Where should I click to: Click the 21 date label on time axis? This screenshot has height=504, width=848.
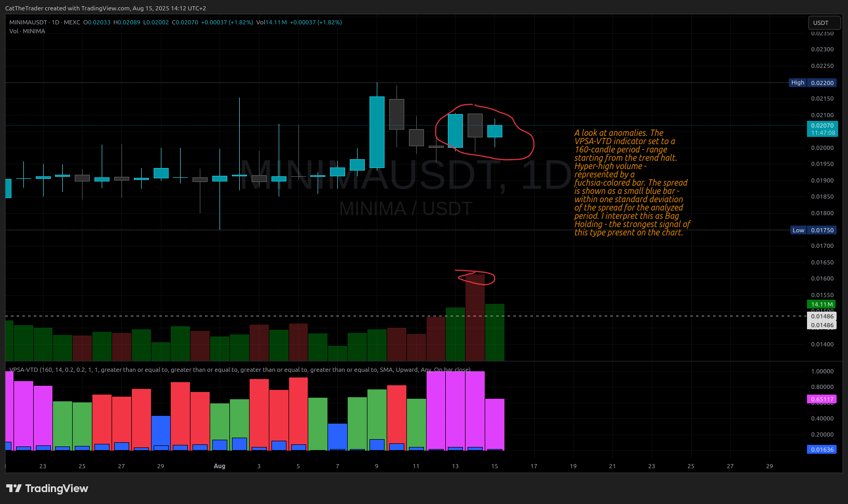pyautogui.click(x=612, y=466)
